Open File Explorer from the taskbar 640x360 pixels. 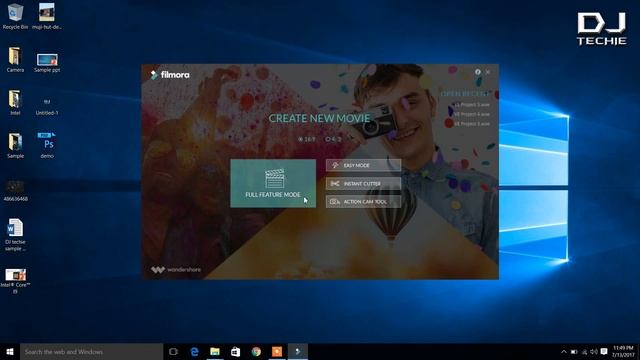(x=215, y=351)
